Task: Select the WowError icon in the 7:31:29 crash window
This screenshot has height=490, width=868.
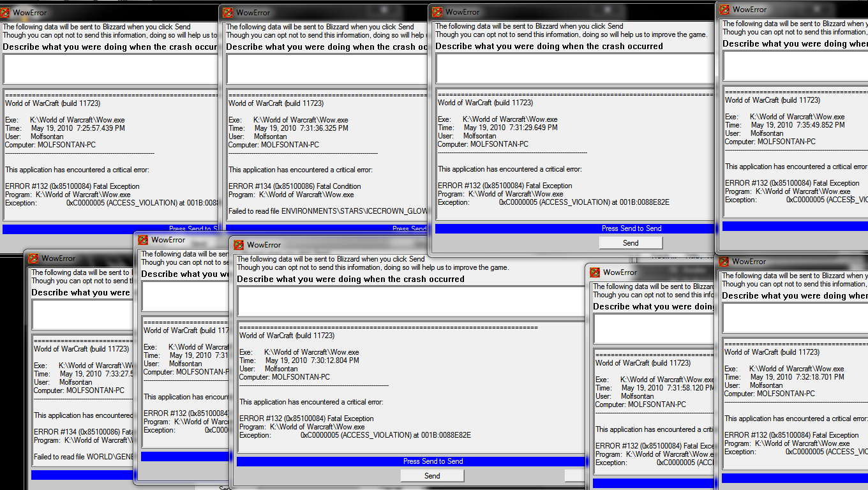Action: pos(437,11)
